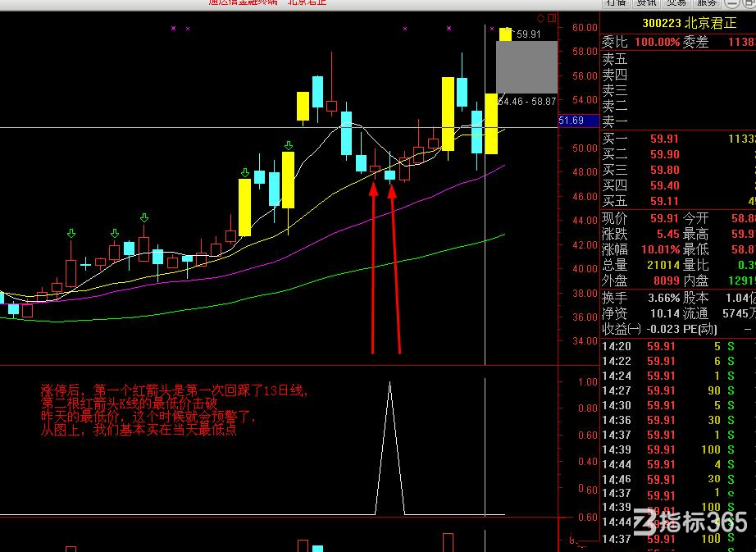Click the diamond icon above the chart
Screen dimensions: 756x552
541,18
